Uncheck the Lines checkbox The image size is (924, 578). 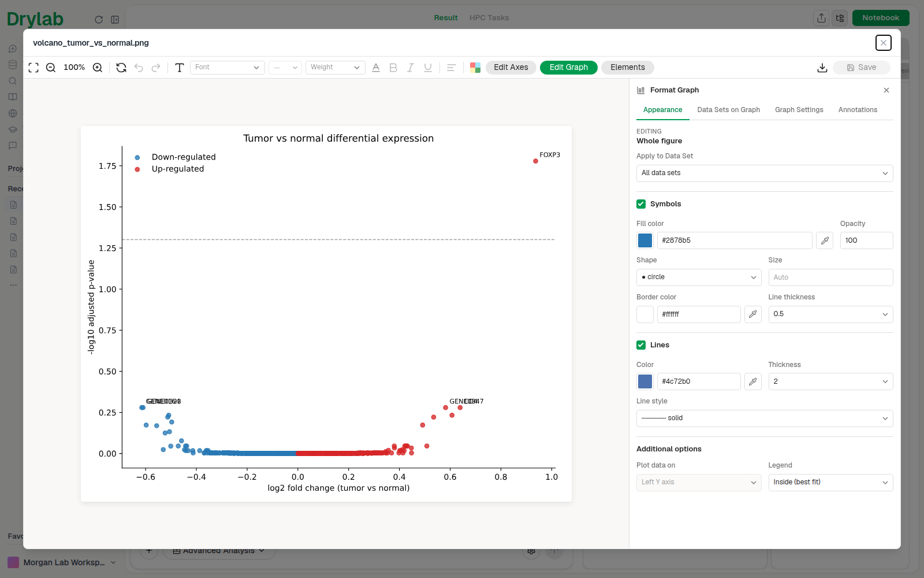[x=641, y=345]
